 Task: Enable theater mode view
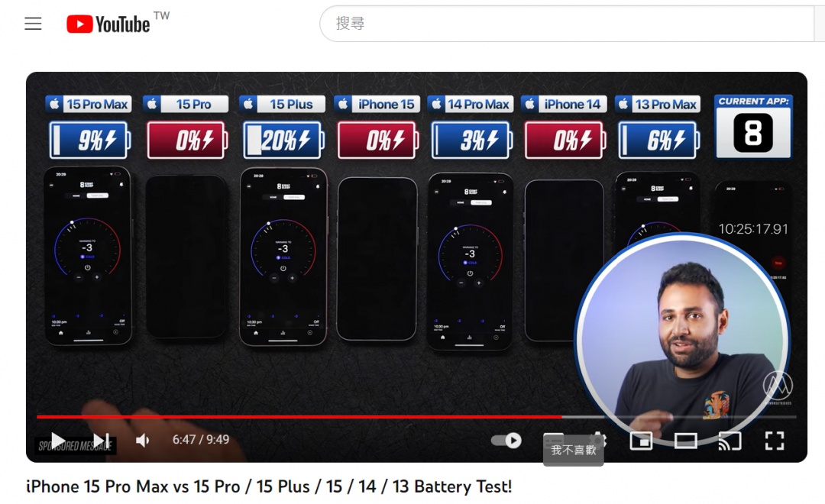pyautogui.click(x=685, y=441)
